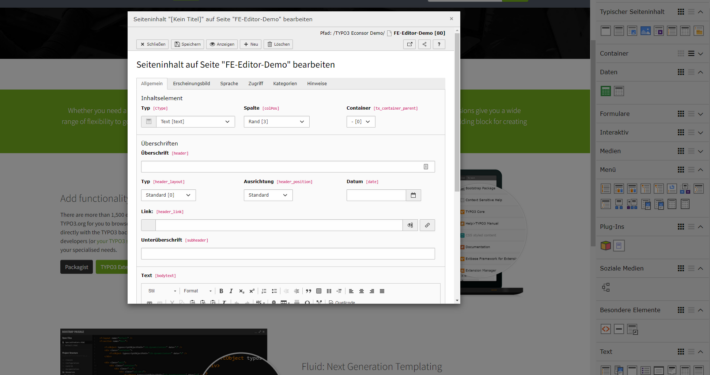Image resolution: width=710 pixels, height=375 pixels.
Task: Switch Besondere Elemente to list view
Action: coord(691,310)
